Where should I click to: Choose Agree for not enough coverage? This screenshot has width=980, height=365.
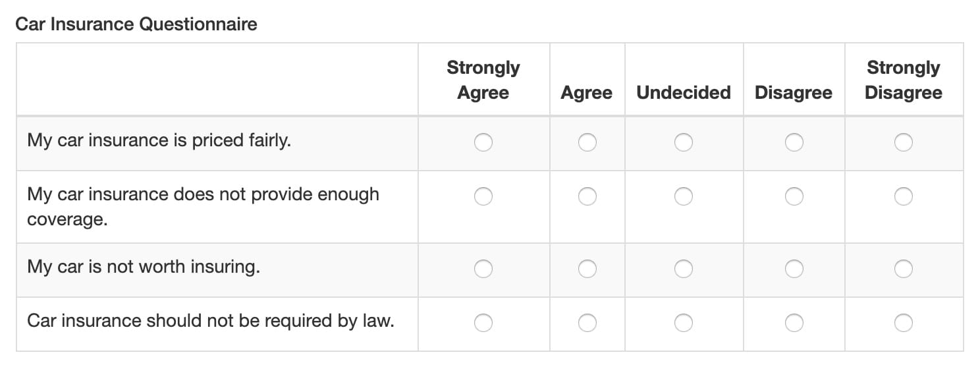point(587,196)
